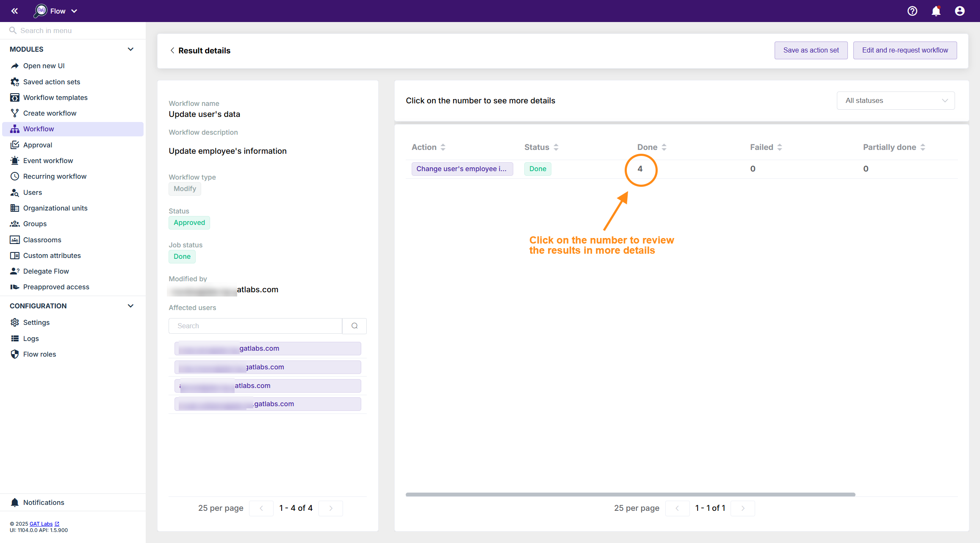Image resolution: width=980 pixels, height=543 pixels.
Task: Click the affected users search magnifier button
Action: [354, 326]
